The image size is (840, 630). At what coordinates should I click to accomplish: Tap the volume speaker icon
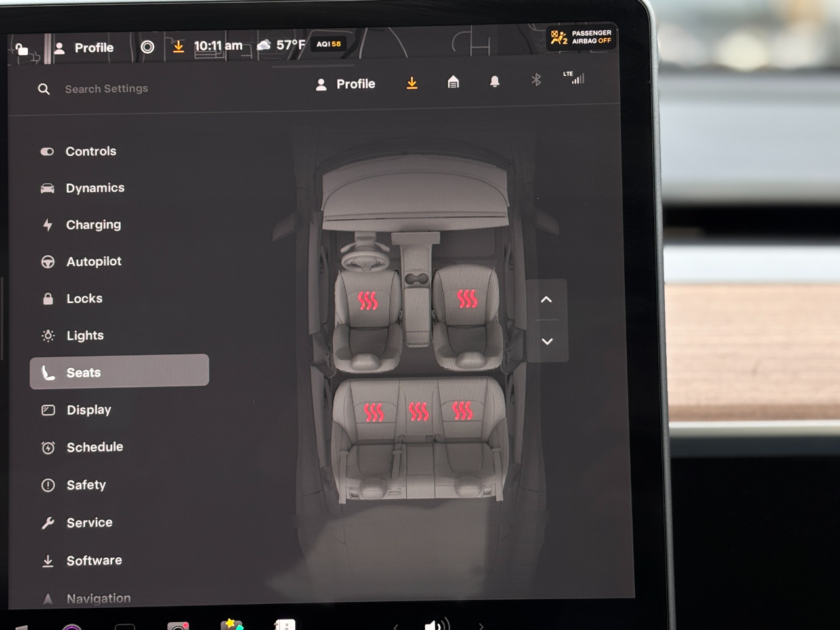[436, 624]
